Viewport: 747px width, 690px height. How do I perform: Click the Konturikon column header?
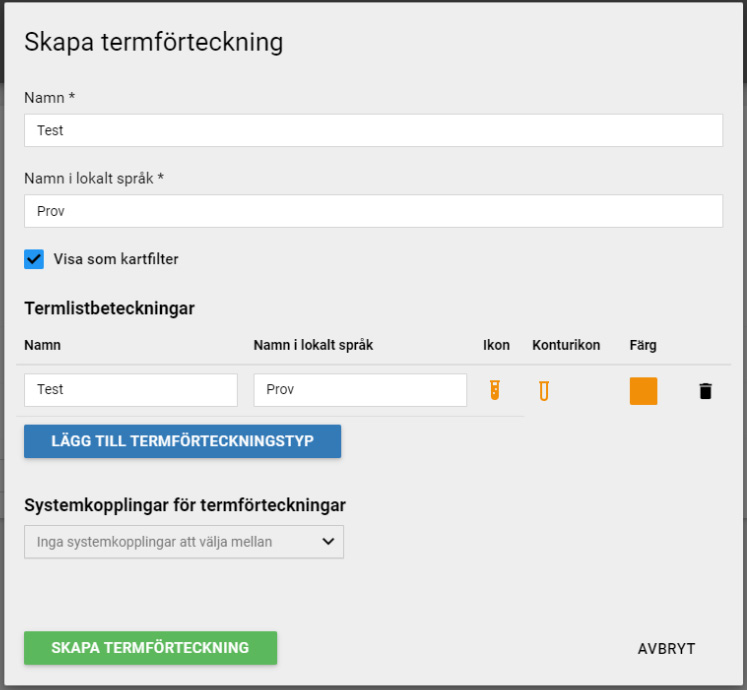coord(566,345)
